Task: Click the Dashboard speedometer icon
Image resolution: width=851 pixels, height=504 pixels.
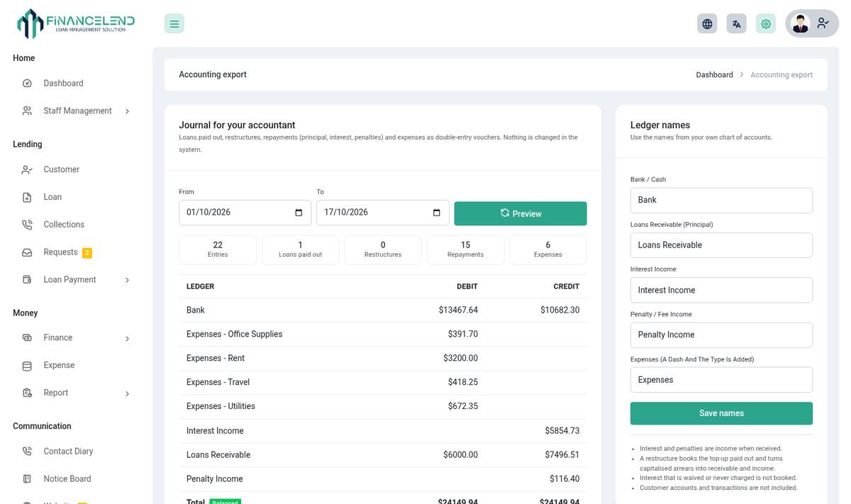Action: (x=27, y=83)
